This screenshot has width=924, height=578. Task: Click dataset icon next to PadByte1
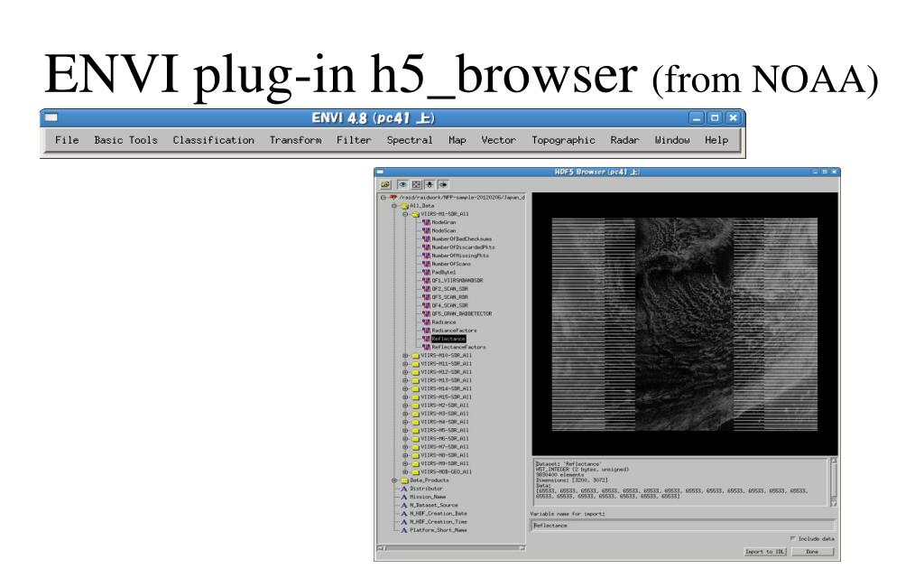click(427, 273)
